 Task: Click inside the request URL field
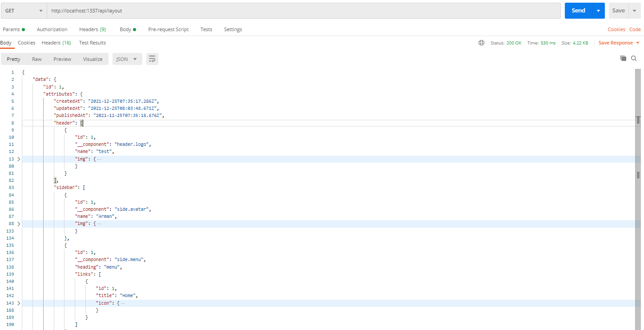click(178, 9)
